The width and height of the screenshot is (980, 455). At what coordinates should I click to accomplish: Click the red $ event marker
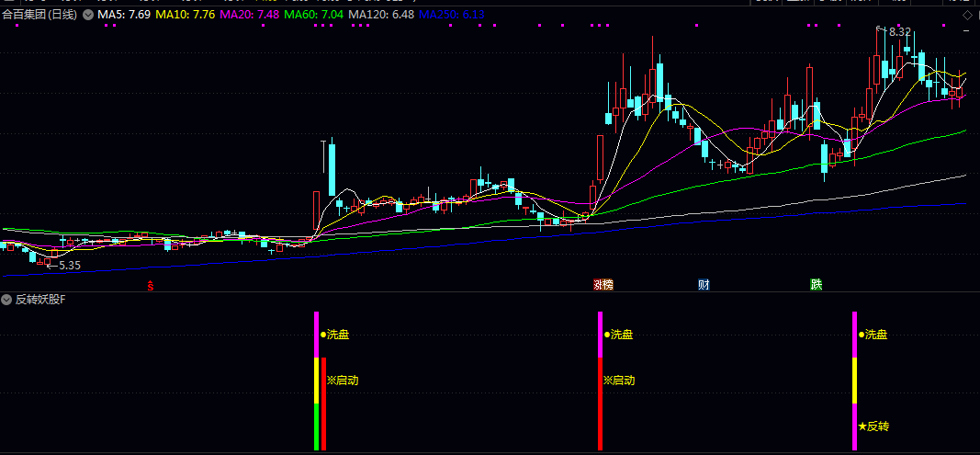[x=151, y=286]
